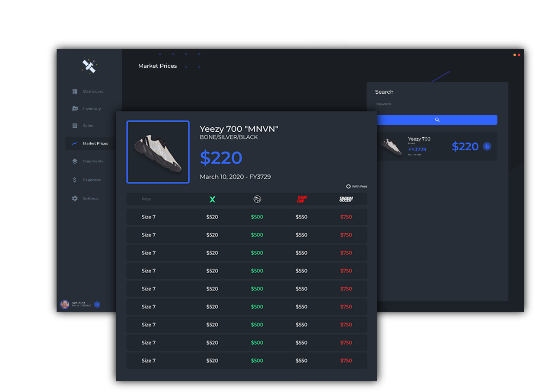
Task: Open Dashboard via its sidebar grid icon
Action: pos(75,92)
